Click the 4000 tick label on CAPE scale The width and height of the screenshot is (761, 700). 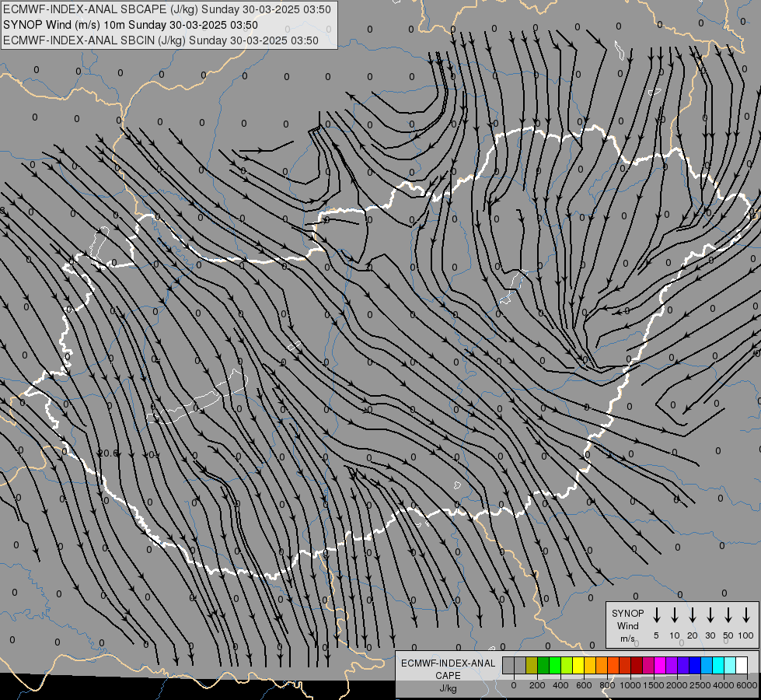(x=724, y=685)
